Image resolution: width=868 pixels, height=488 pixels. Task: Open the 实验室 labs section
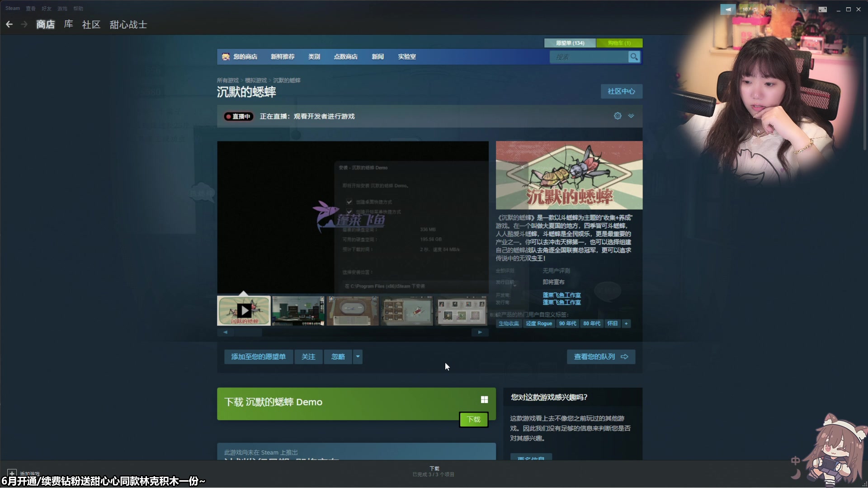point(407,56)
